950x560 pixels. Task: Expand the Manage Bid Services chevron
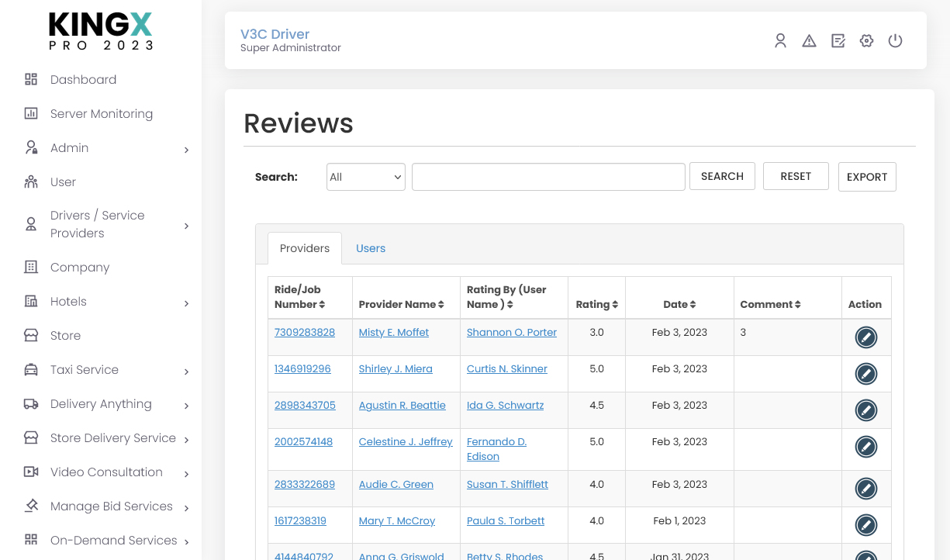pos(186,509)
